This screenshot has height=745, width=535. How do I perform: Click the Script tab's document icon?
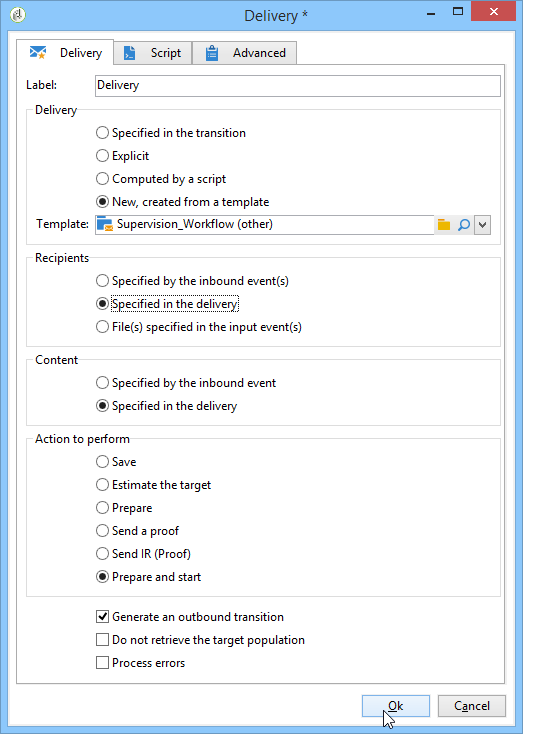coord(129,53)
